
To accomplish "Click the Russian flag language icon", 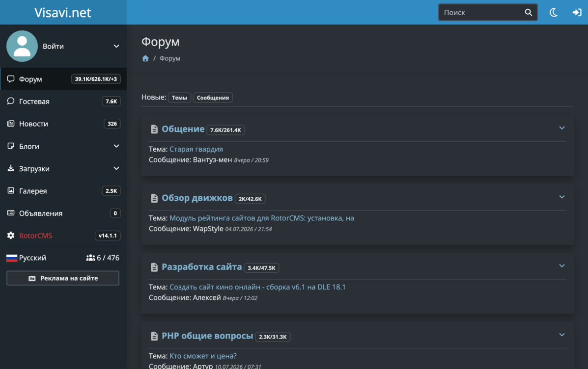I will pos(12,258).
